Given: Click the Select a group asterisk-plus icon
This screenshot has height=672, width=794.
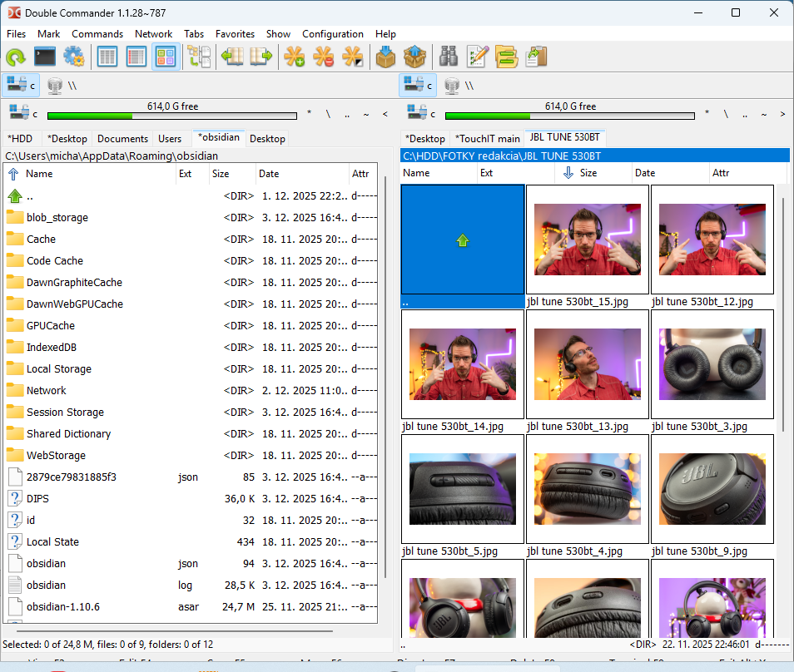Looking at the screenshot, I should (295, 57).
